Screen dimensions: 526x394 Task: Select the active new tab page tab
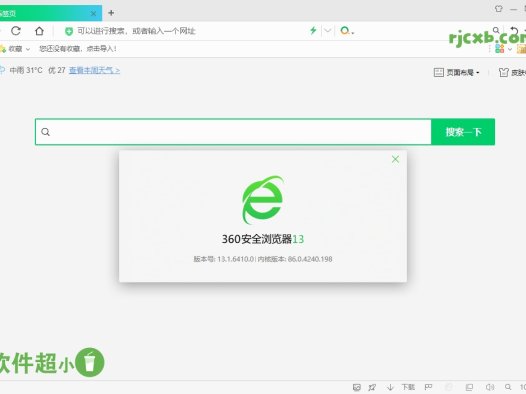(50, 13)
